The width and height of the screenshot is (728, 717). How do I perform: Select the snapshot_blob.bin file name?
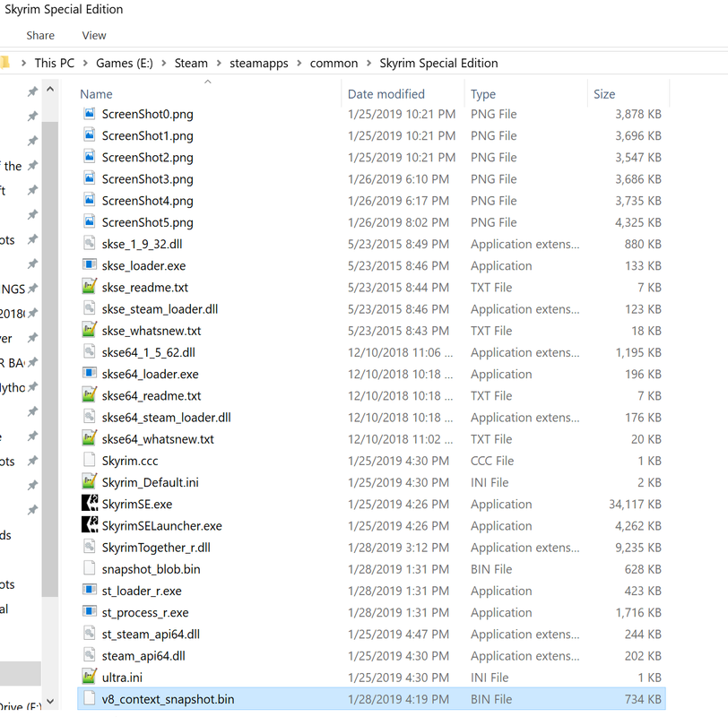point(151,569)
